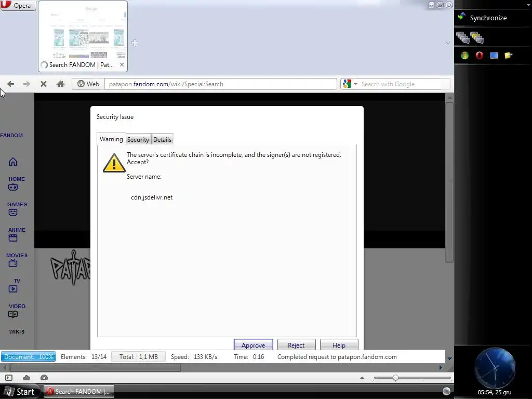
Task: Go back to previous page
Action: (x=10, y=84)
